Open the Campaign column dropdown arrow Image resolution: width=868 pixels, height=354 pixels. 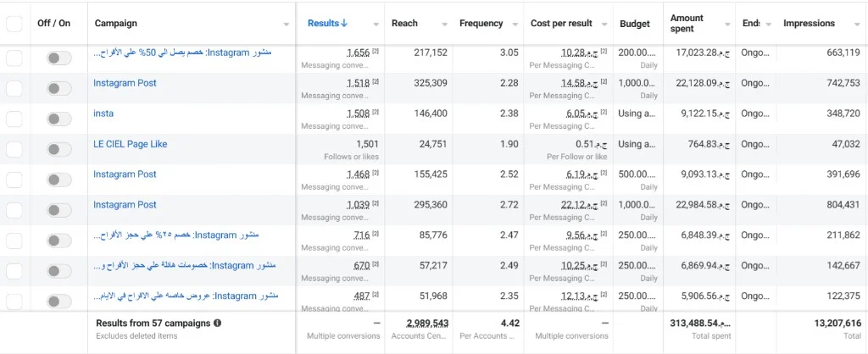(287, 25)
